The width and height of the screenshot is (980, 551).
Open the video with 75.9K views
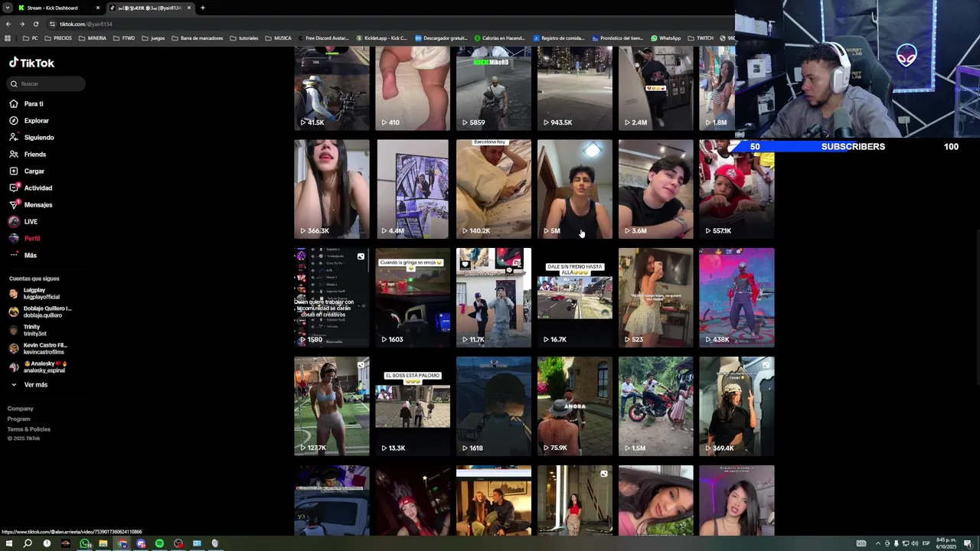click(574, 406)
